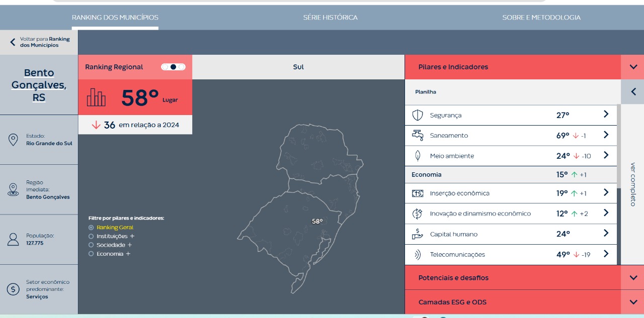
Task: Open the Série Histórica tab
Action: click(x=330, y=18)
